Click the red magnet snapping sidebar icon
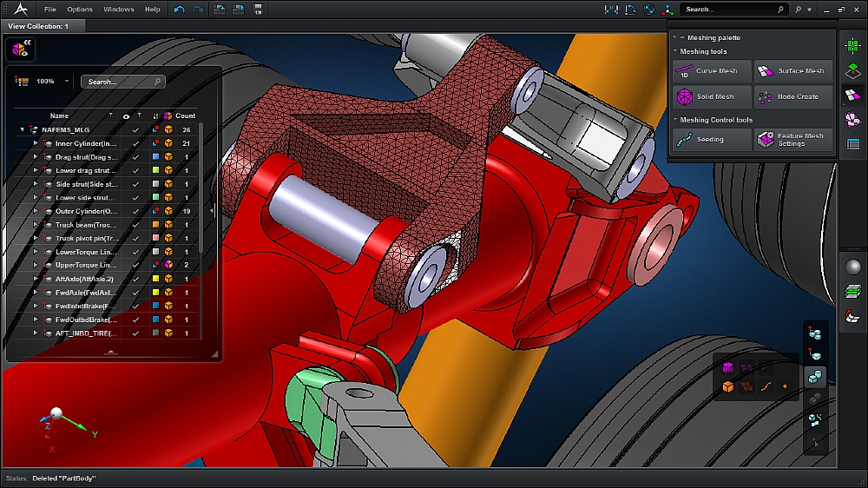The width and height of the screenshot is (868, 488). coord(852,316)
